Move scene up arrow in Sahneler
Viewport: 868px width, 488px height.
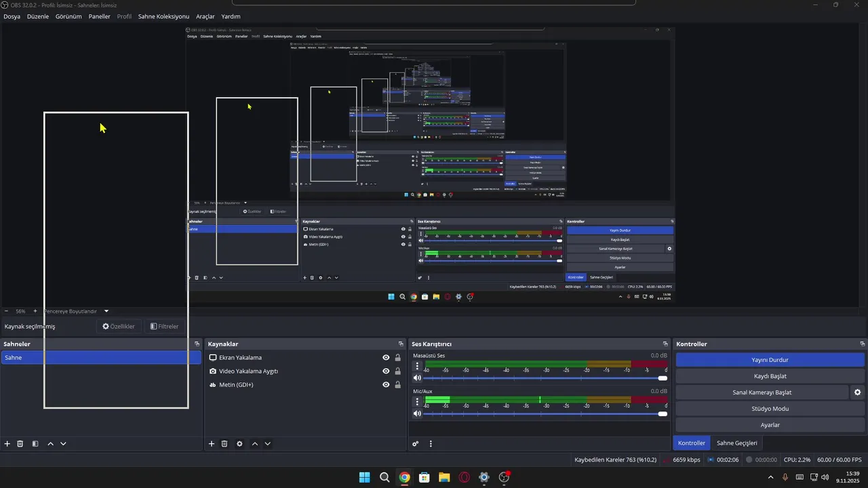(x=50, y=444)
